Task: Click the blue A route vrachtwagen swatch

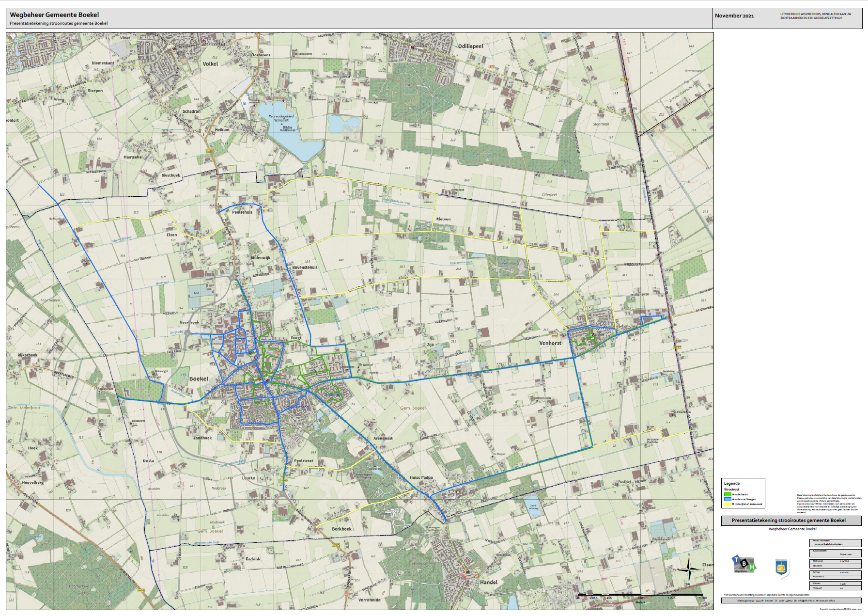Action: click(x=727, y=499)
